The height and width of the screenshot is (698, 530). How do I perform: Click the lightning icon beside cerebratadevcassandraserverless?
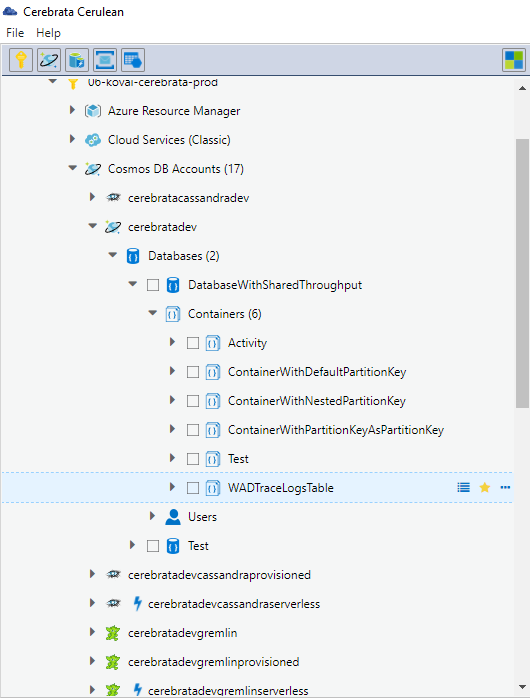tap(138, 604)
